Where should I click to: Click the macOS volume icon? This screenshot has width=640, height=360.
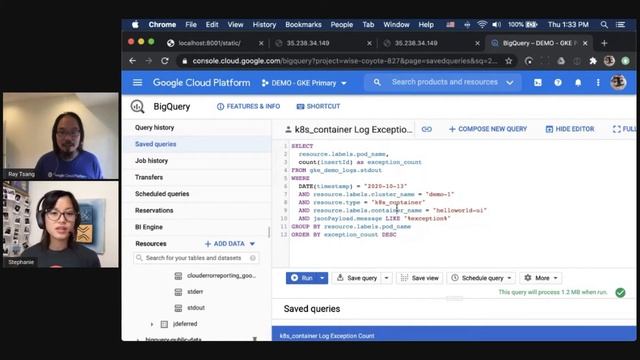496,24
